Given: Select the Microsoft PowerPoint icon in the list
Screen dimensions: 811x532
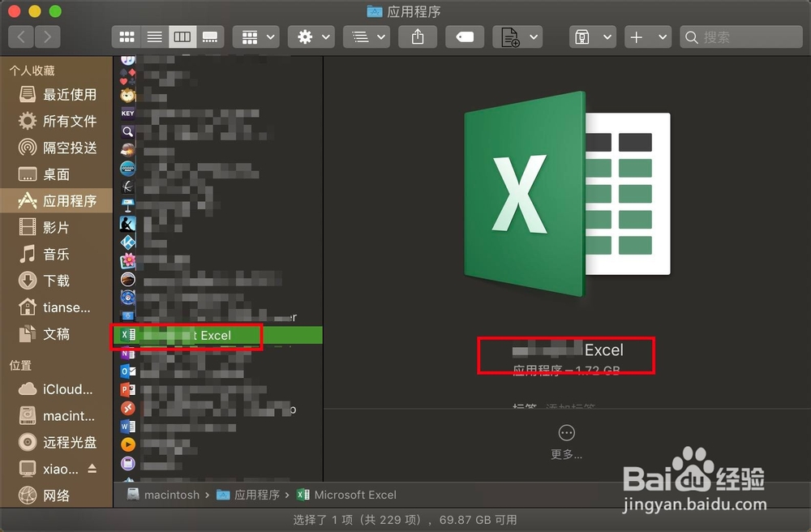Looking at the screenshot, I should pyautogui.click(x=127, y=389).
